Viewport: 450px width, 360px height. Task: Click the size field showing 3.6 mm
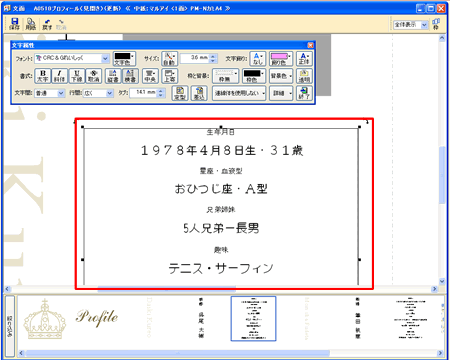[195, 58]
